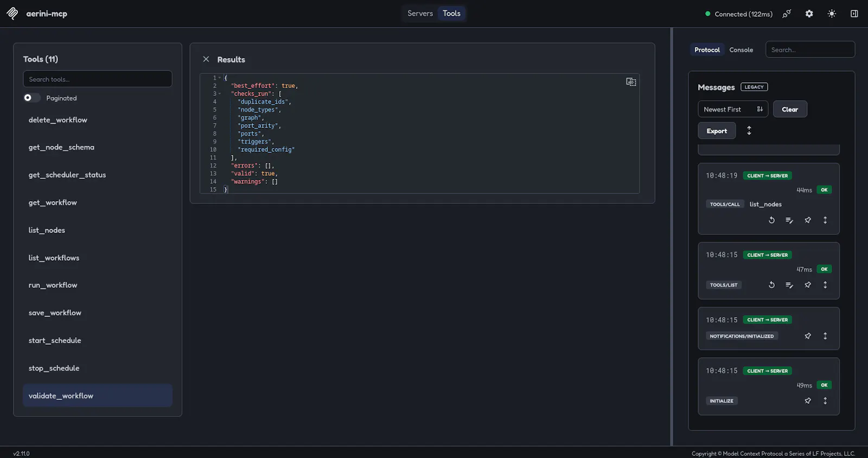Collapse the checks_run array at line 3
Image resolution: width=868 pixels, height=458 pixels.
pos(219,94)
